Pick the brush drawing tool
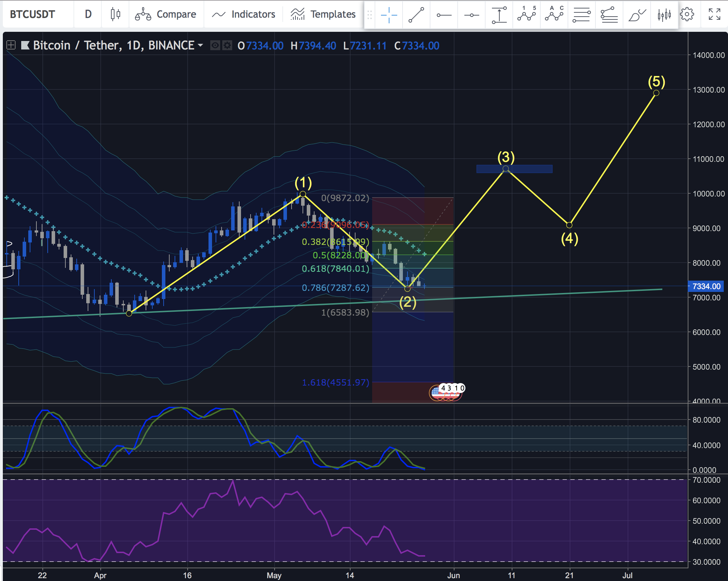This screenshot has height=581, width=728. coord(637,15)
